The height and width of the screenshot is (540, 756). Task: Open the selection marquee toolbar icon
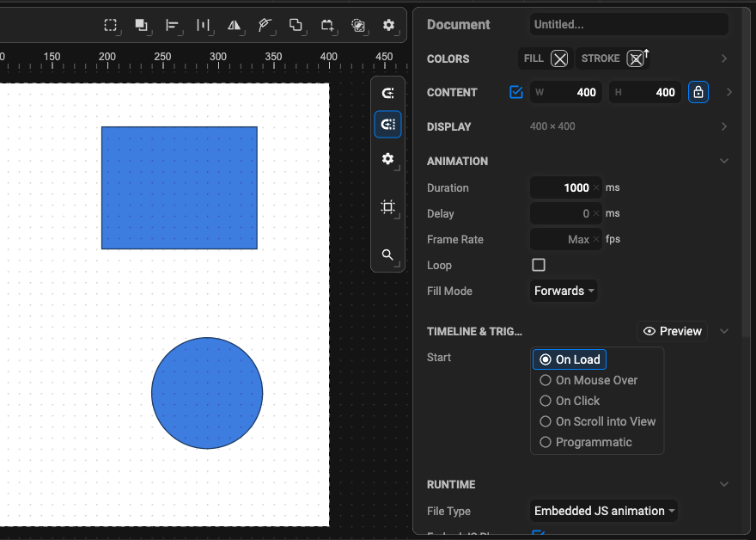point(111,25)
